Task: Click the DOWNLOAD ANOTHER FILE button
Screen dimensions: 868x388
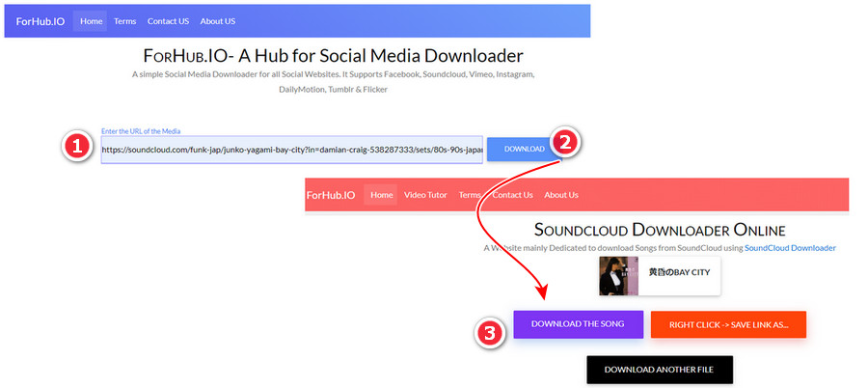Action: 660,370
